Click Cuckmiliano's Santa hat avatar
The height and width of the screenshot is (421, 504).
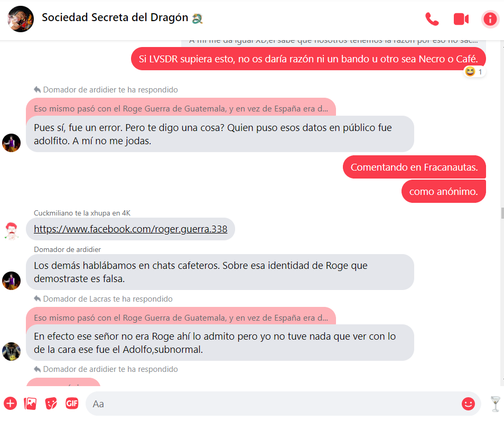(12, 231)
